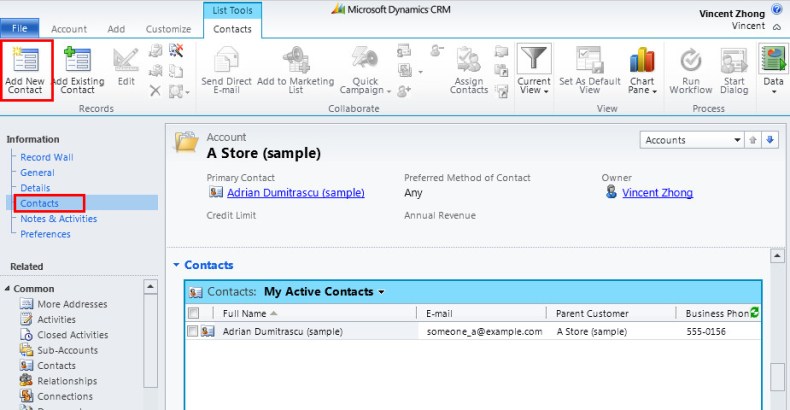This screenshot has width=790, height=410.
Task: Open More Addresses in the Related list
Action: point(72,304)
